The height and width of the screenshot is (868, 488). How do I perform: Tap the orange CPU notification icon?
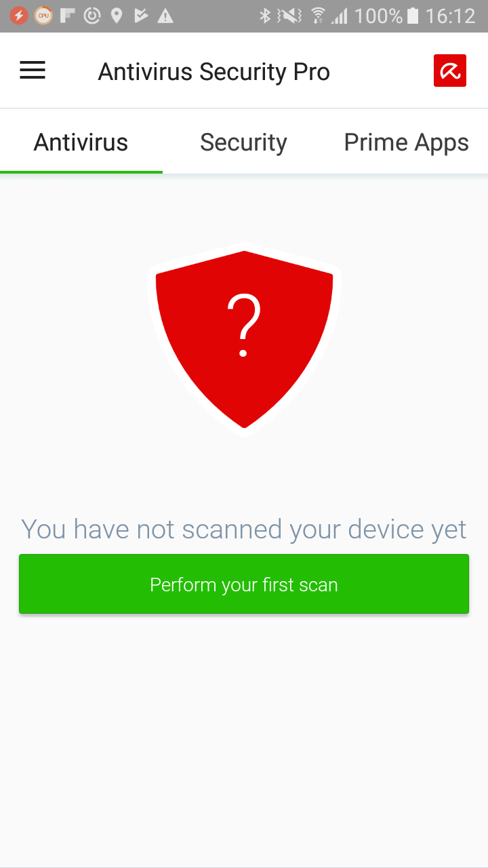pos(43,16)
